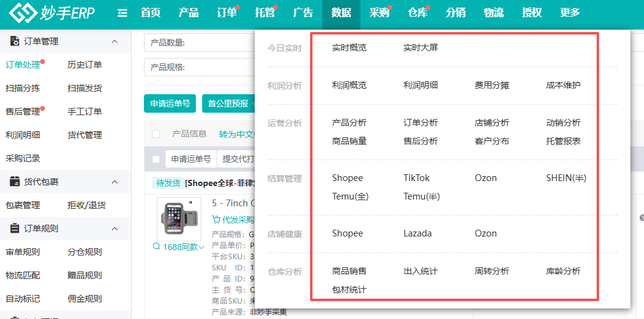Collapse the 货代包裹 section chevron

click(x=115, y=182)
